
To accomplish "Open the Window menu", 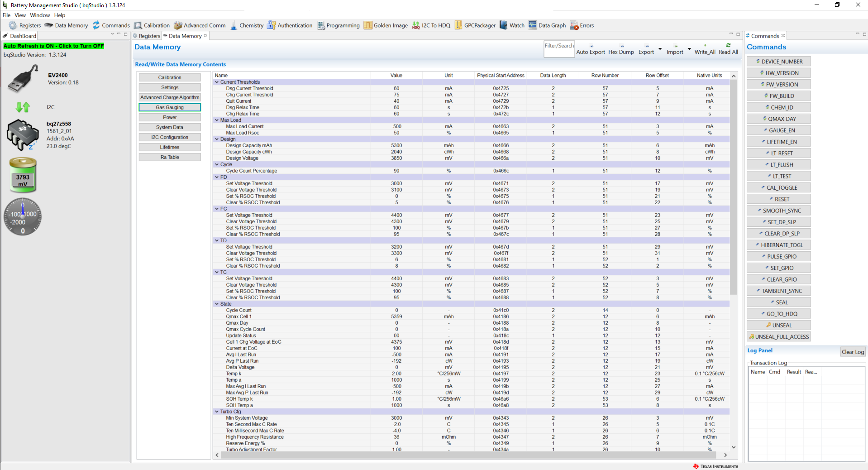I will [x=40, y=15].
